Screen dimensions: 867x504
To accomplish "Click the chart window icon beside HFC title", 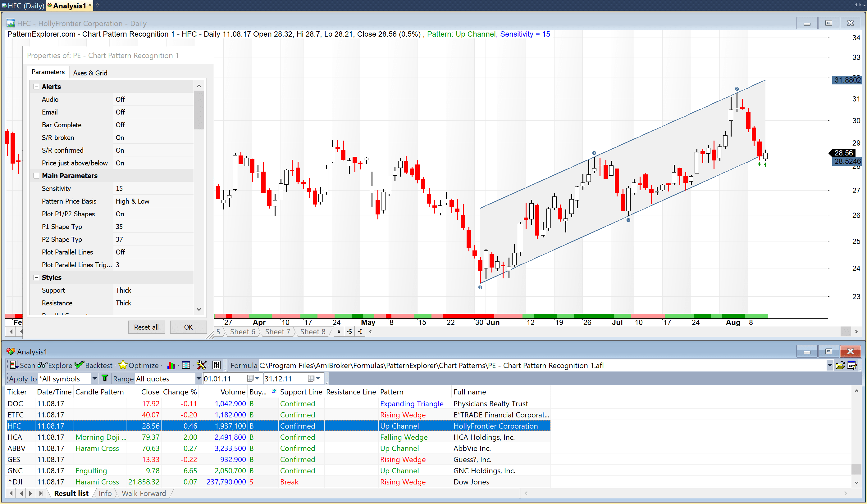I will coord(11,23).
